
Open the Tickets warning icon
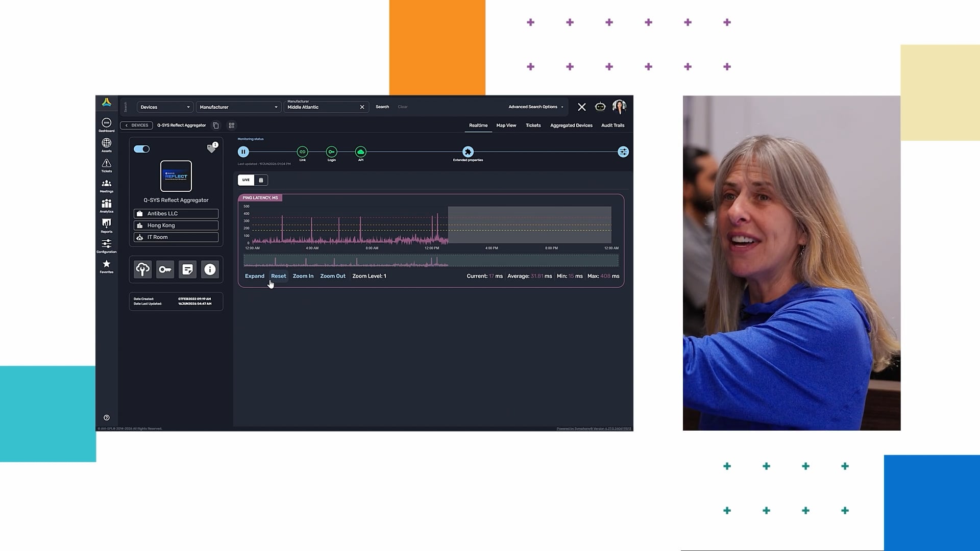(x=106, y=165)
